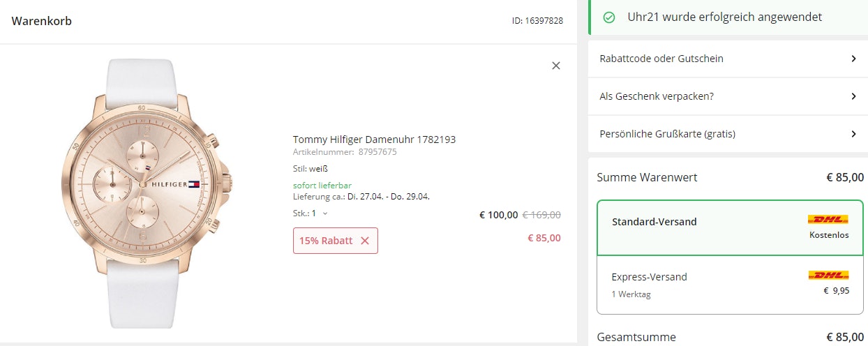Remove the Tommy Hilfiger watch from cart
This screenshot has height=346, width=868.
pos(556,66)
